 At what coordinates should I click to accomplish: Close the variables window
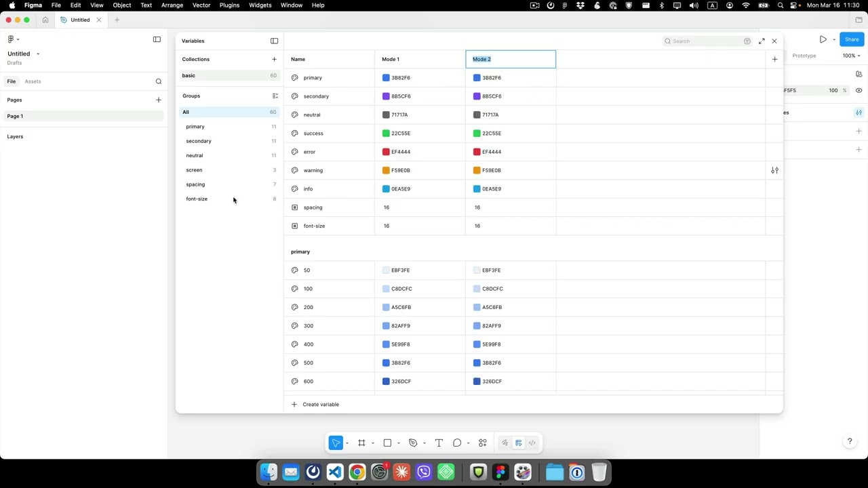tap(774, 41)
